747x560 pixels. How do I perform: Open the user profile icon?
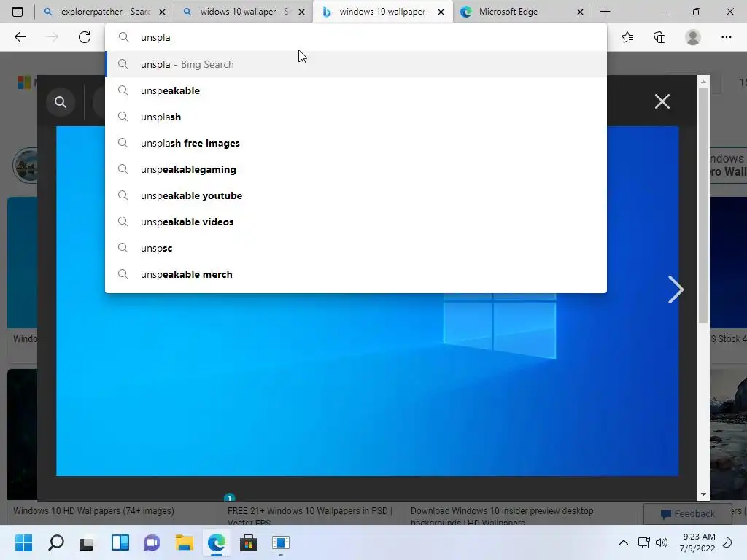(693, 37)
